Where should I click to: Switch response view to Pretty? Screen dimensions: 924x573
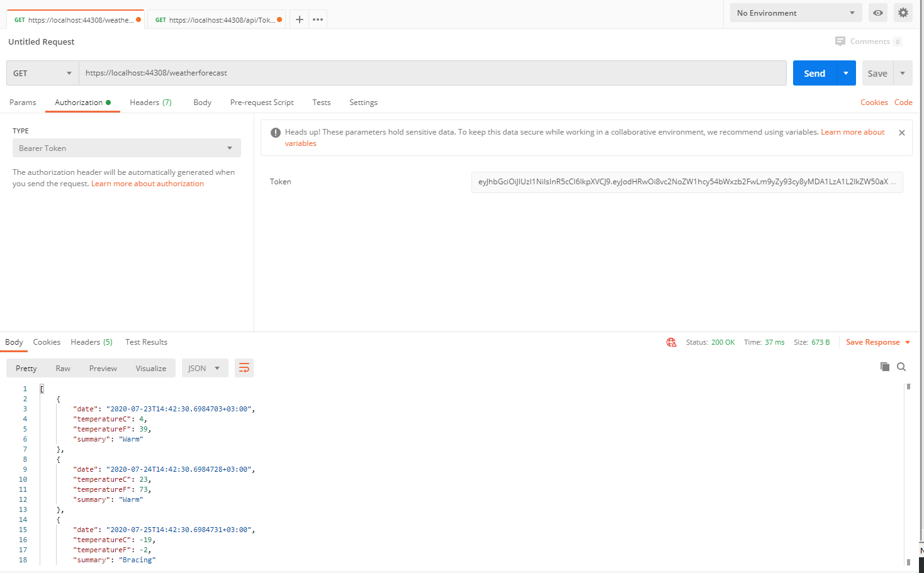click(26, 368)
